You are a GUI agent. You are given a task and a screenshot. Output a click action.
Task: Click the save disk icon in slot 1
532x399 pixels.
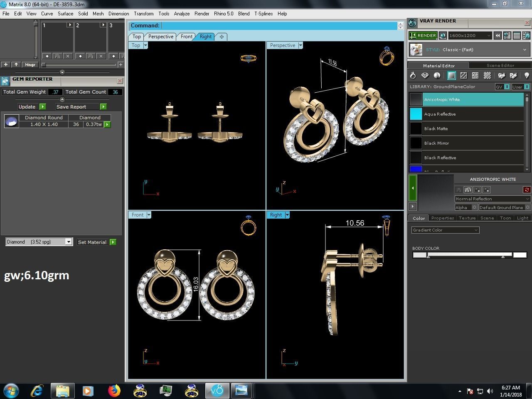[x=57, y=56]
